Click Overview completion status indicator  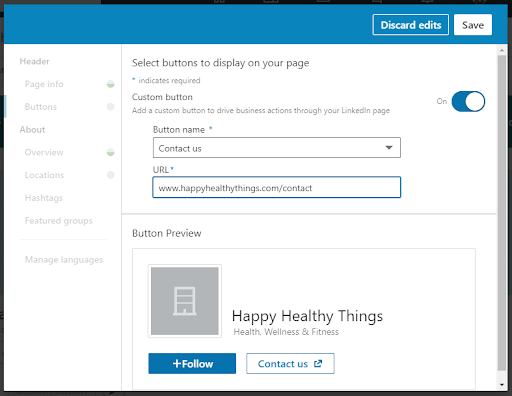coord(110,152)
